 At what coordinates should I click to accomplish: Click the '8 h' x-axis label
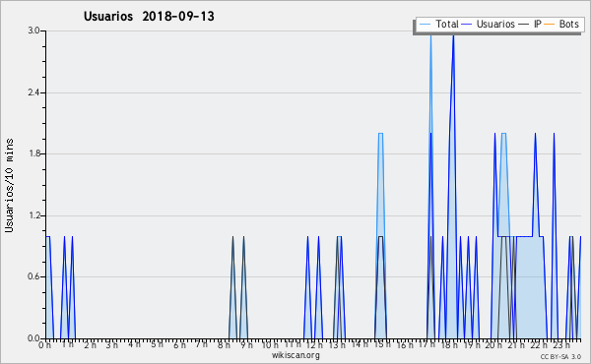224,344
